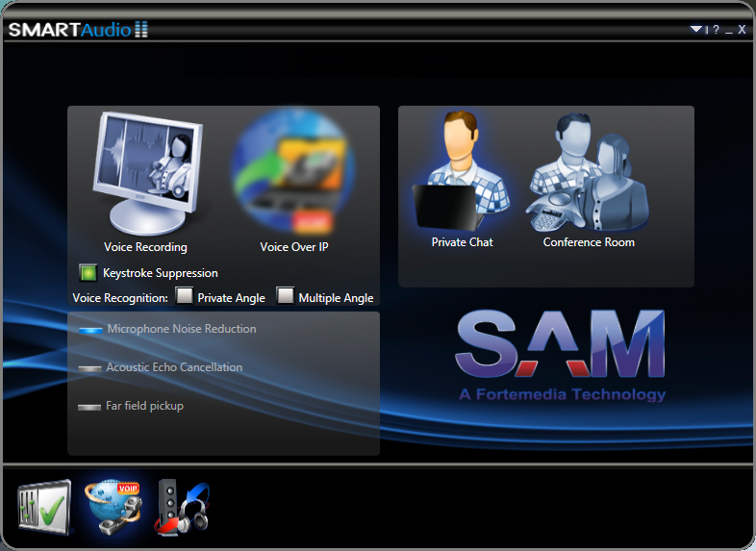Click the SAM Fortemedia logo
Screen dimensions: 756x551
point(562,356)
